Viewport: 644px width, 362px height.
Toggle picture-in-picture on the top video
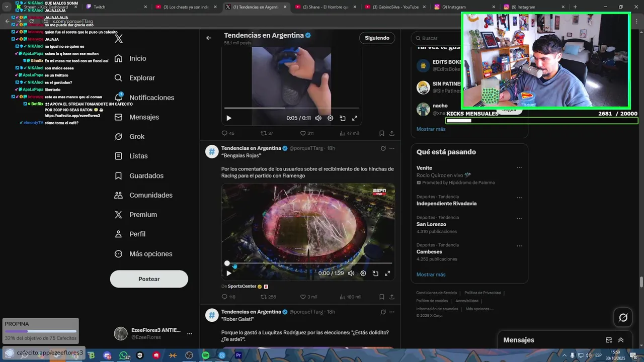(x=343, y=118)
